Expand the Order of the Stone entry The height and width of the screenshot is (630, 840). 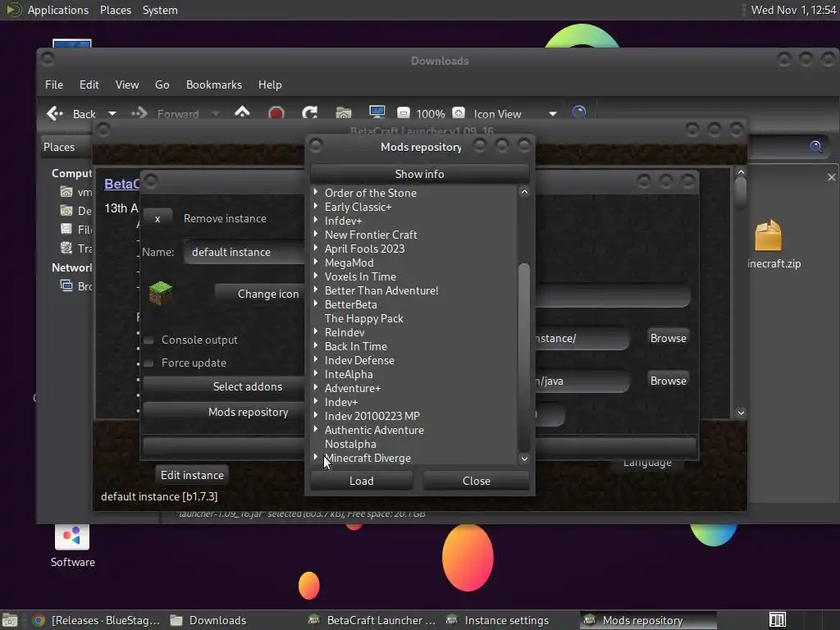316,192
